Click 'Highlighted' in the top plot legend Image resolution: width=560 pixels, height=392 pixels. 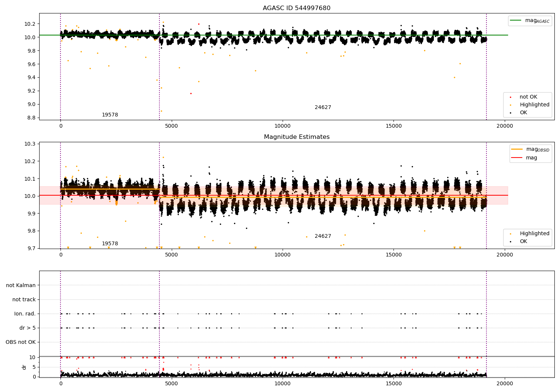click(535, 105)
